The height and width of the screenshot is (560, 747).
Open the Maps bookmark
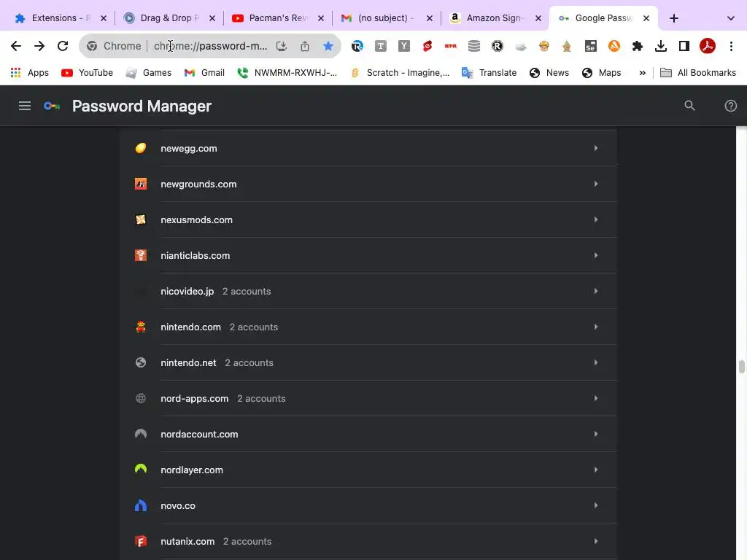(x=602, y=72)
